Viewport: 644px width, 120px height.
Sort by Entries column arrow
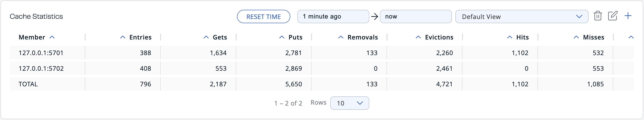click(x=122, y=37)
